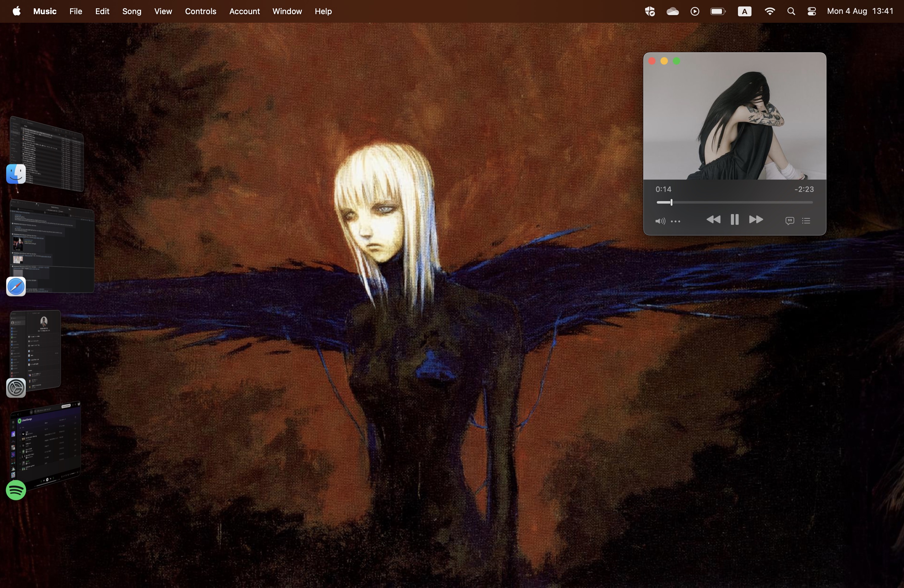This screenshot has width=904, height=588.
Task: Open the volume control in MiniPlayer
Action: point(660,221)
